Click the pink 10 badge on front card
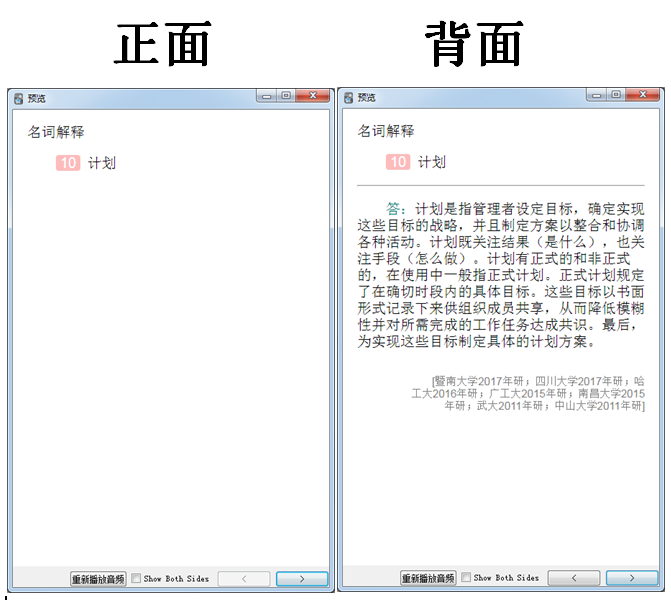This screenshot has height=600, width=671. point(68,163)
